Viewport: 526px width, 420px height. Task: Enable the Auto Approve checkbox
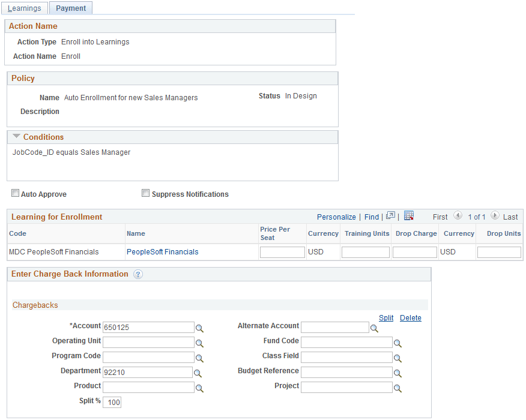15,192
